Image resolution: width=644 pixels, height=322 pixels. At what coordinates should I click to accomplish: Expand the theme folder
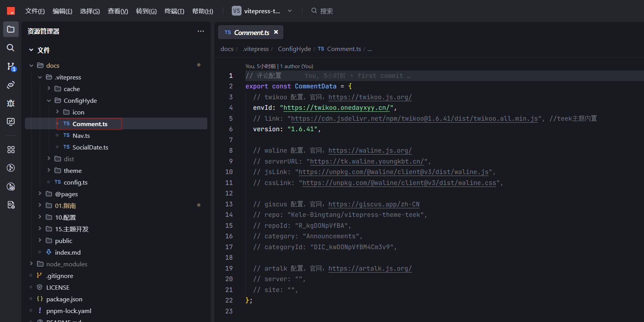click(49, 171)
